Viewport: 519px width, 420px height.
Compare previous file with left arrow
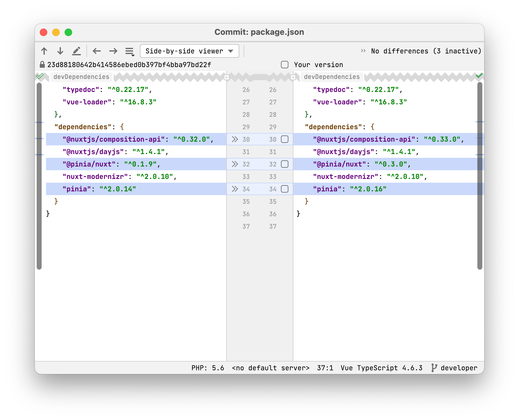click(x=97, y=51)
